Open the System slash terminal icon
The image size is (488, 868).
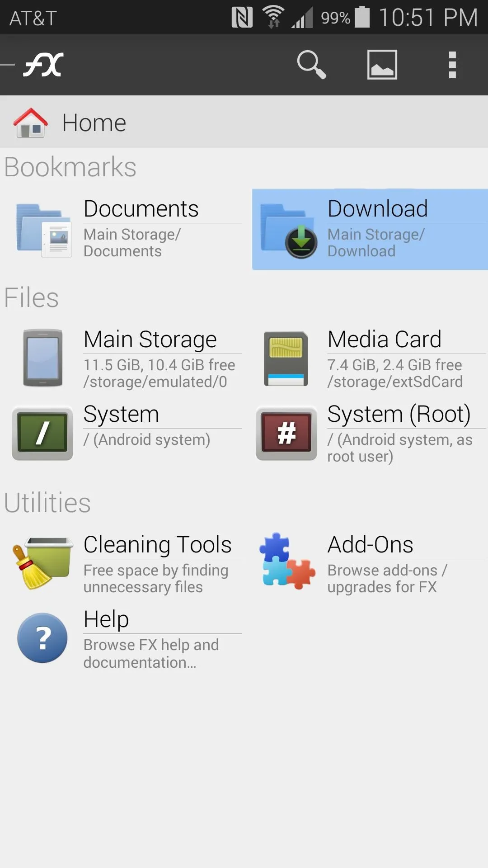click(x=42, y=433)
